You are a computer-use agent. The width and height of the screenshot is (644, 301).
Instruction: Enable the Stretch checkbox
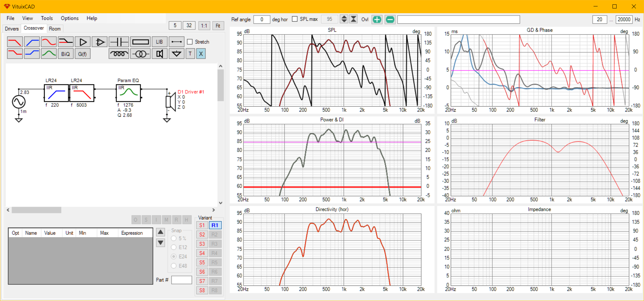(x=190, y=42)
